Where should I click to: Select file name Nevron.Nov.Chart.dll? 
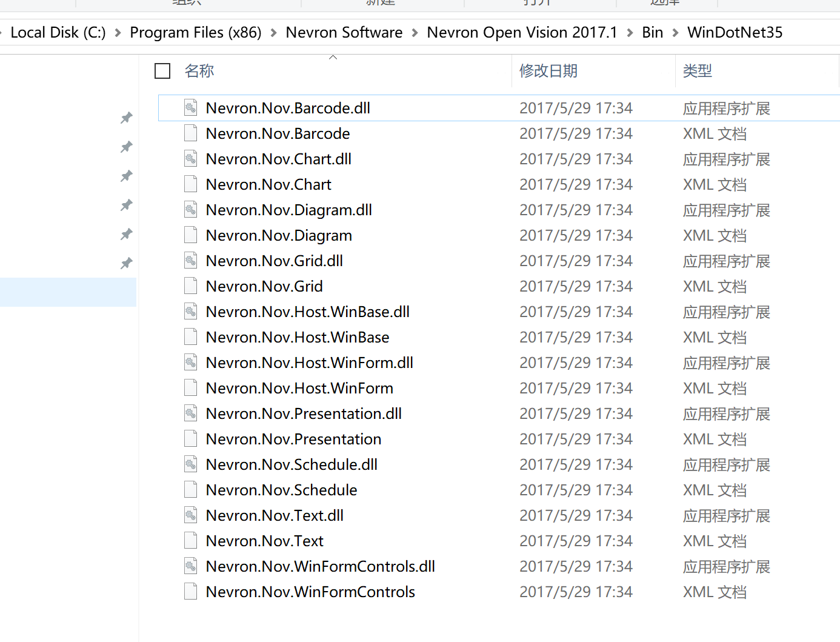pos(279,159)
